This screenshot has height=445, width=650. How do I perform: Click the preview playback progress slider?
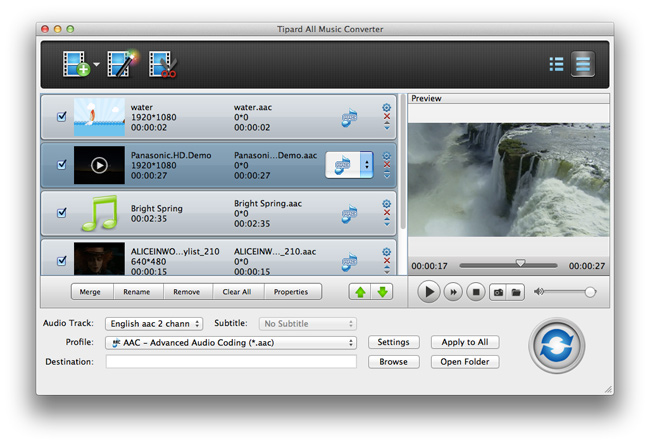508,266
